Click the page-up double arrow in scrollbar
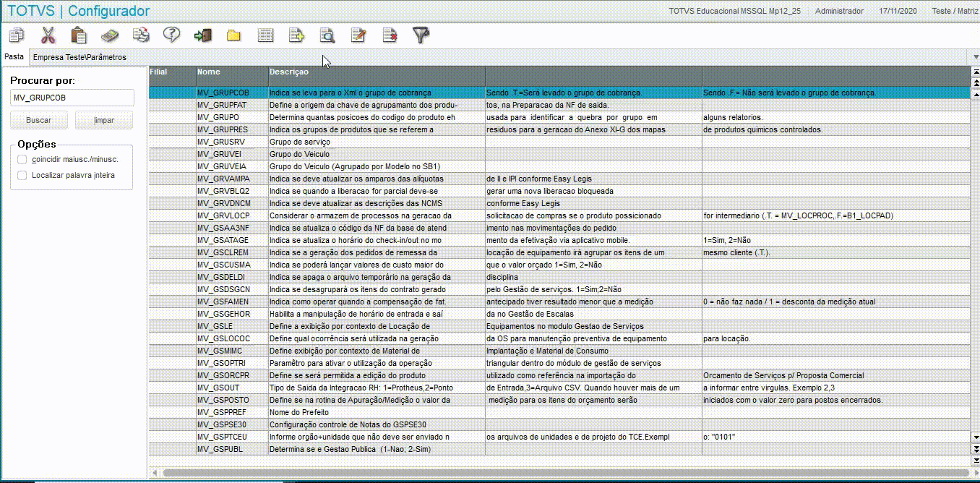 pyautogui.click(x=976, y=82)
